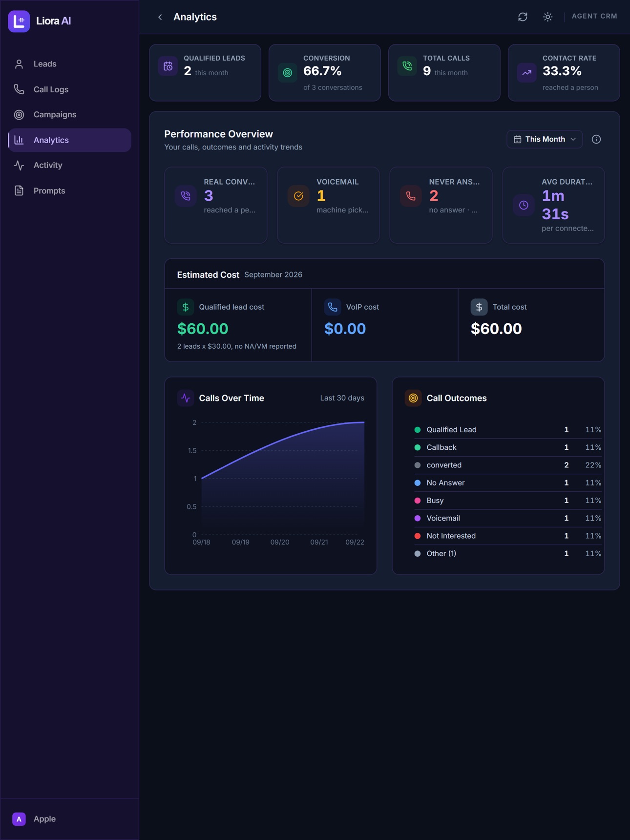Select the Voicemail outcome row in Call Outcomes

coord(508,518)
